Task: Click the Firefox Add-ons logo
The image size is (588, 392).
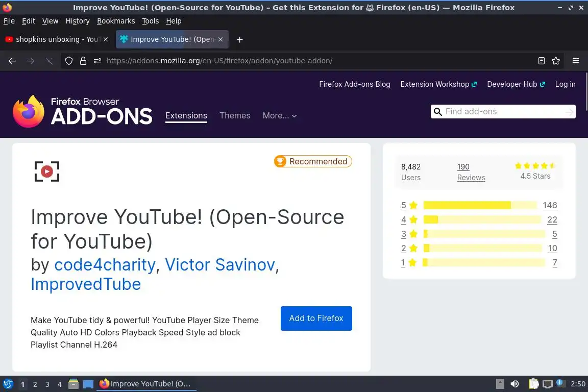Action: [x=83, y=111]
